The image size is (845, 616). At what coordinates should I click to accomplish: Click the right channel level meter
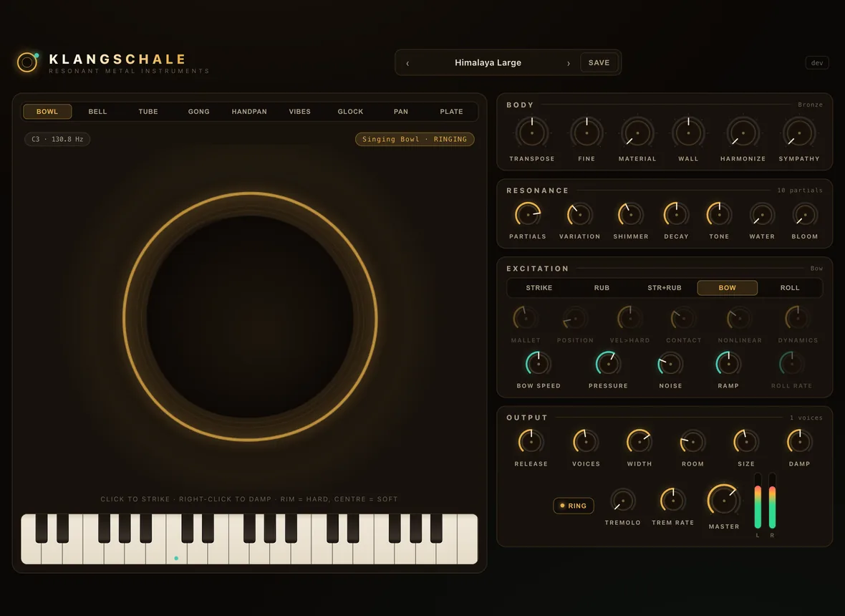[x=772, y=501]
